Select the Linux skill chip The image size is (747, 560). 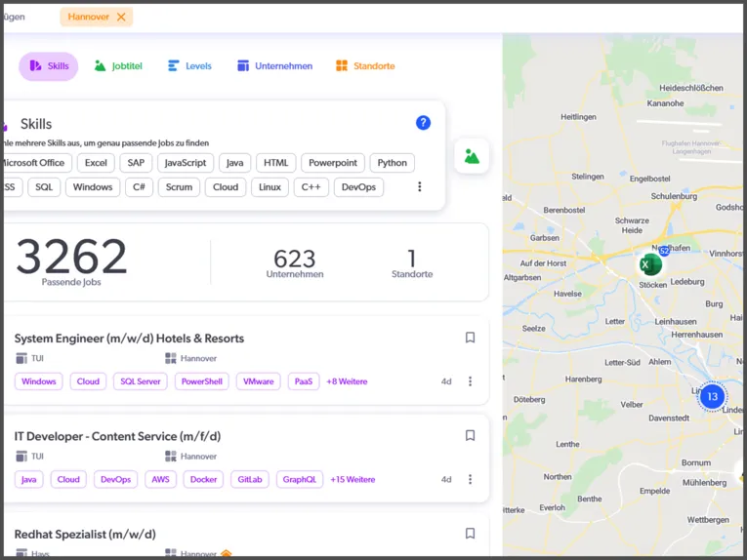(270, 187)
